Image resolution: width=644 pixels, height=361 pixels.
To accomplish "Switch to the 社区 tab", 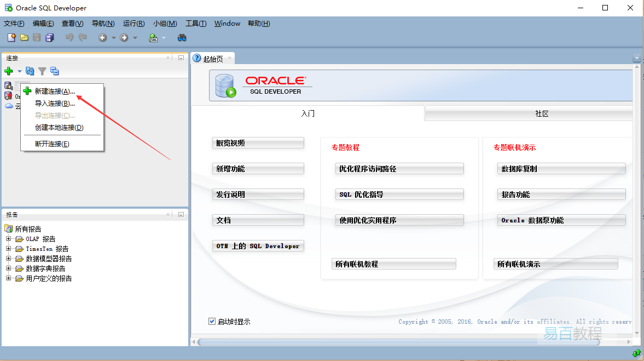I will (x=541, y=114).
